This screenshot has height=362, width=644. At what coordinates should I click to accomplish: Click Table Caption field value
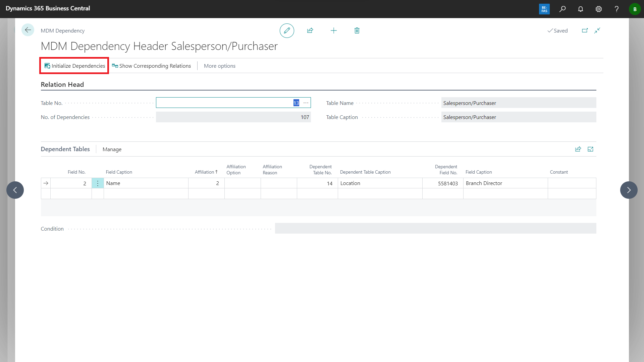point(519,117)
